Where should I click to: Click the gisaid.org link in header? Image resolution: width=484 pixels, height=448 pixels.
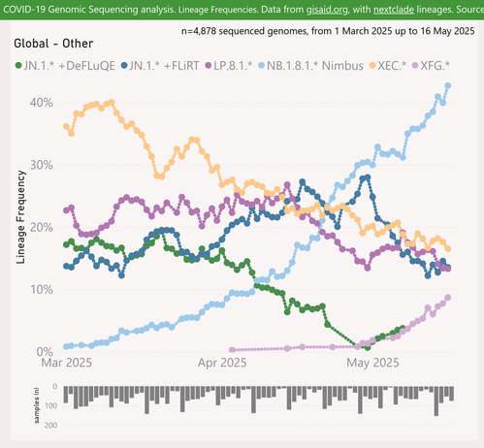(x=327, y=10)
